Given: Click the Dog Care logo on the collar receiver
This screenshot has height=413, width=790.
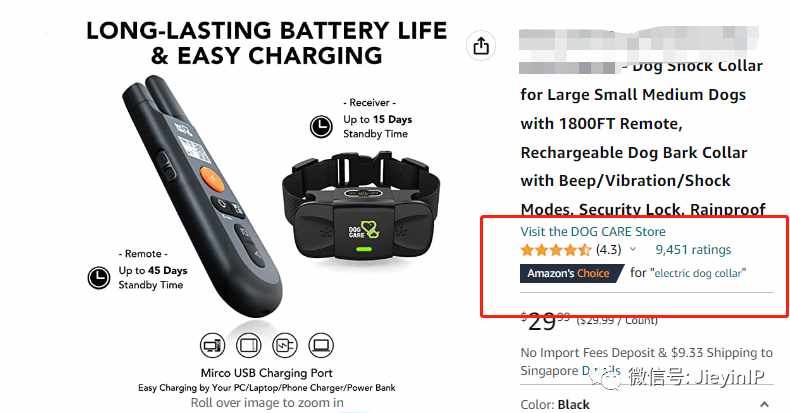Looking at the screenshot, I should pos(365,230).
